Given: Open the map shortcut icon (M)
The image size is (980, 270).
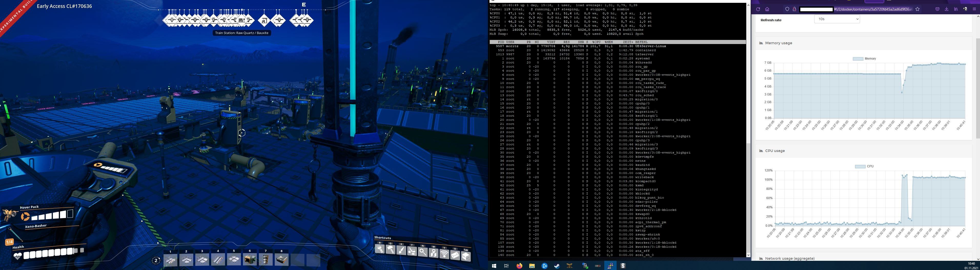Looking at the screenshot, I should tap(433, 253).
